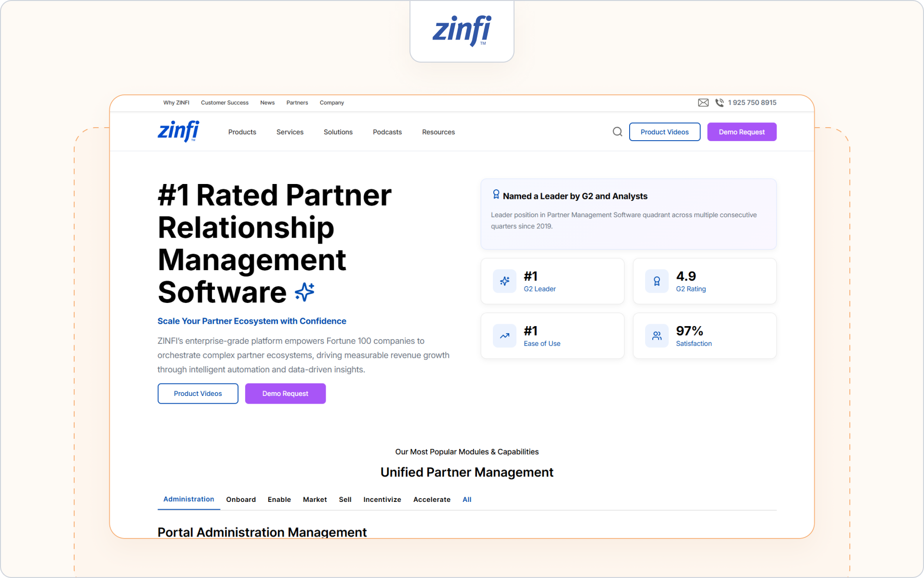924x578 pixels.
Task: Click the Satisfaction label
Action: pyautogui.click(x=694, y=343)
